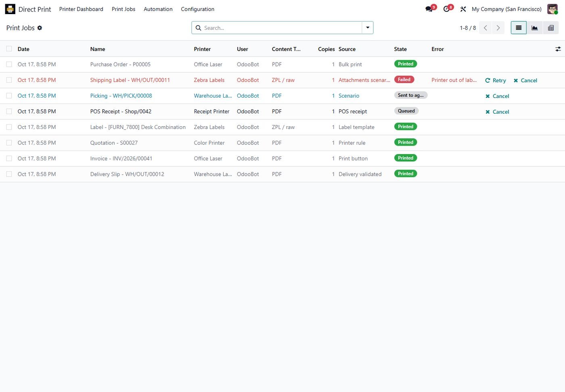Tick the select-all header checkbox

click(x=9, y=49)
